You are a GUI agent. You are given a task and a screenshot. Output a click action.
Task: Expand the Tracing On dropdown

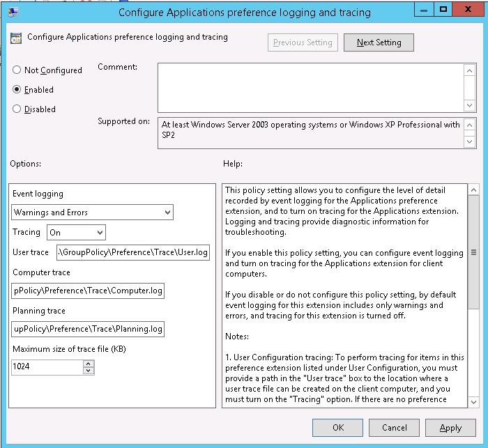click(76, 232)
